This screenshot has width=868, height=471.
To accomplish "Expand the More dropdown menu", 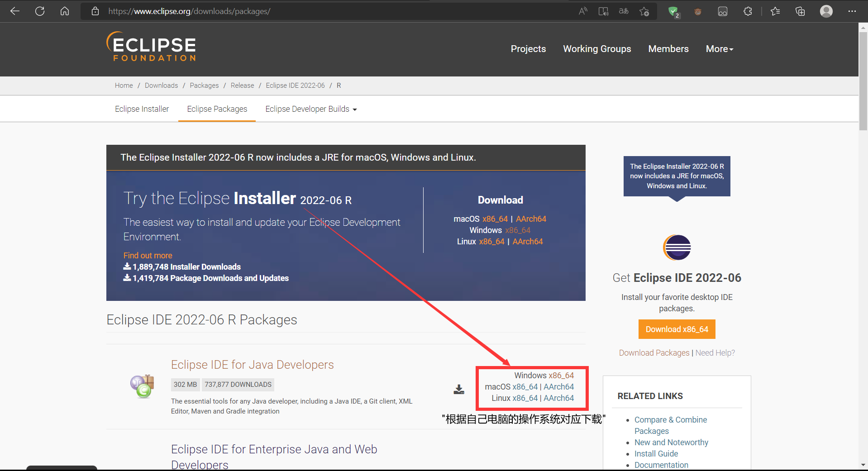I will pos(720,49).
